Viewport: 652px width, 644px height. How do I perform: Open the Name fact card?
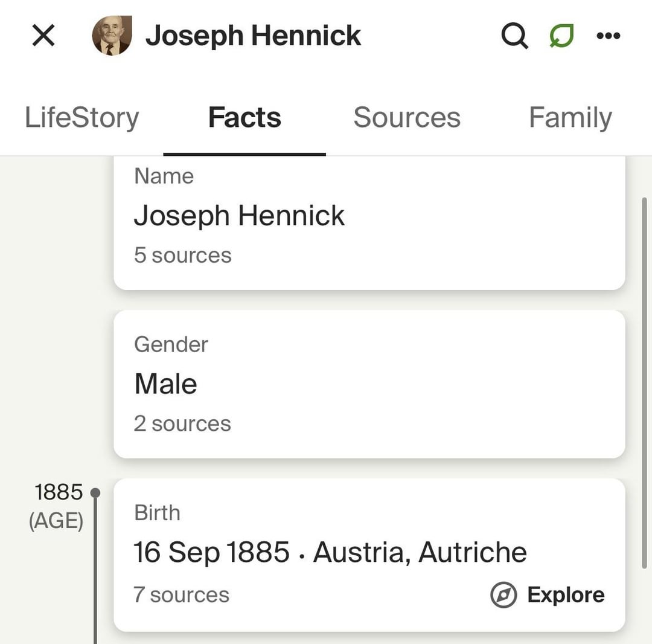pos(369,223)
